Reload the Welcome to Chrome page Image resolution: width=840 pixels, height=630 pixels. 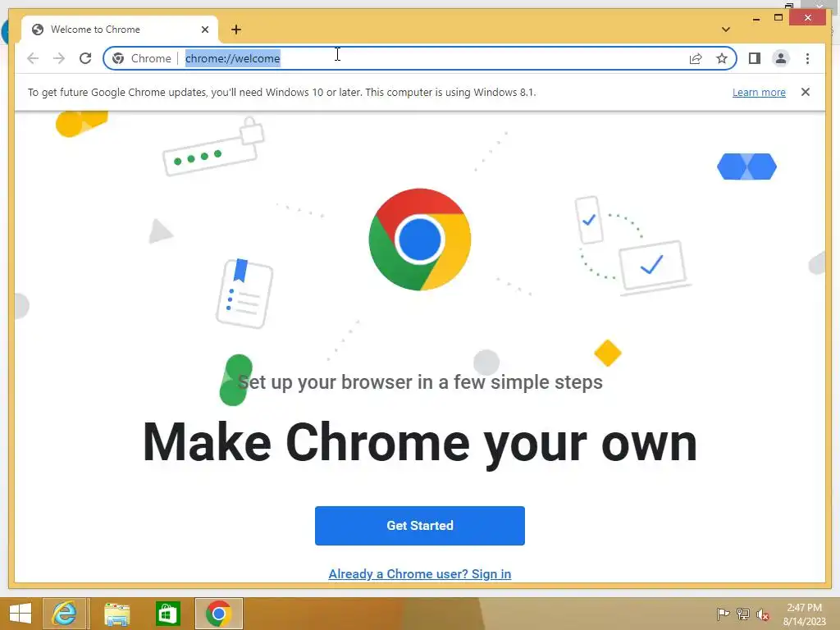[85, 58]
